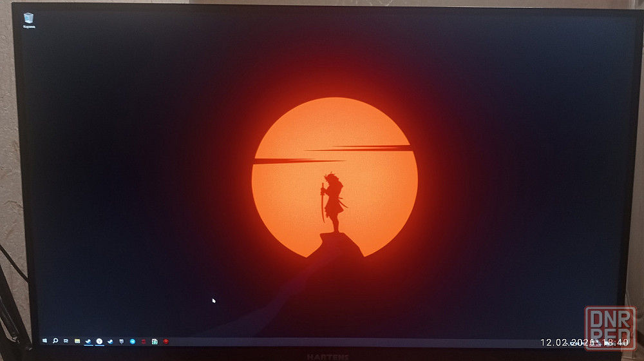Open the monitor-shaped app left of Telegram
The height and width of the screenshot is (361, 644).
(x=121, y=340)
